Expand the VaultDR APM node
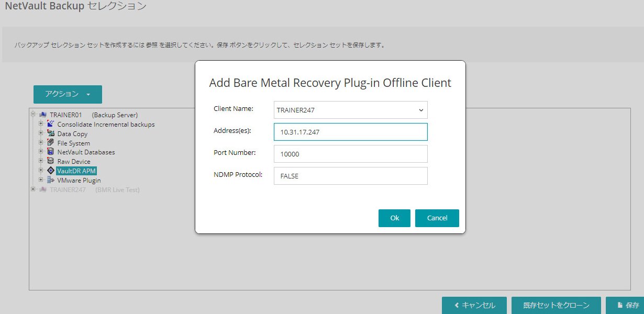This screenshot has width=644, height=314. click(41, 171)
